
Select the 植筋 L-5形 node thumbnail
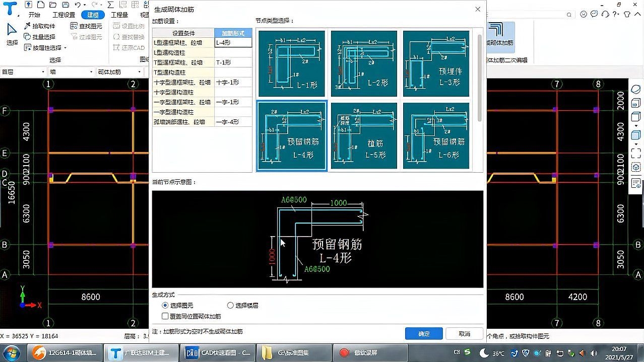(x=364, y=135)
